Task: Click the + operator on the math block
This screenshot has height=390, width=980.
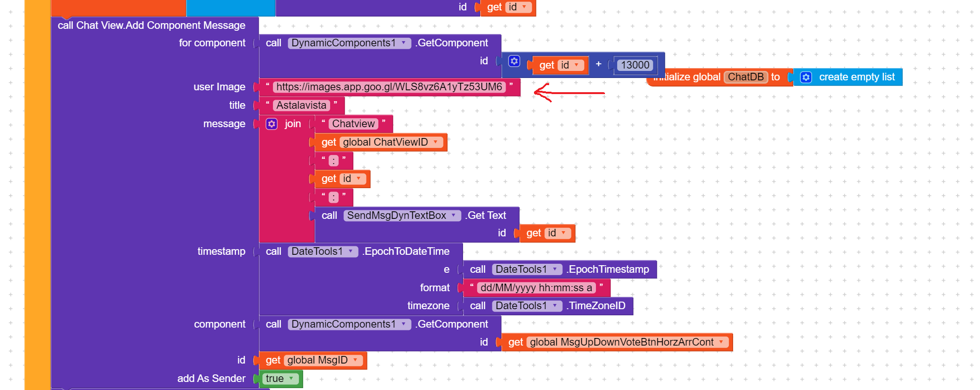Action: point(598,64)
